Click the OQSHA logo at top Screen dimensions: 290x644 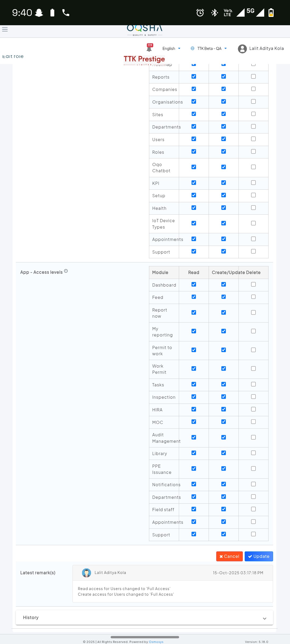144,30
